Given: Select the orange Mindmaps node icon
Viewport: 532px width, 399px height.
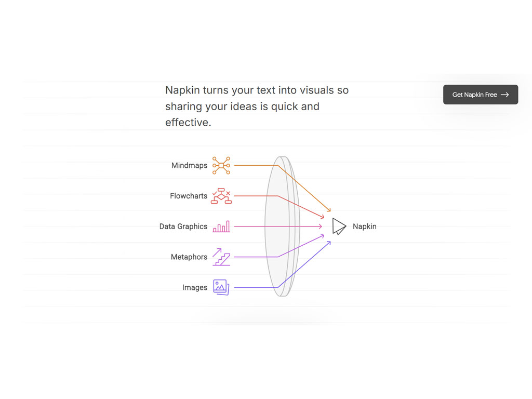Looking at the screenshot, I should coord(221,165).
